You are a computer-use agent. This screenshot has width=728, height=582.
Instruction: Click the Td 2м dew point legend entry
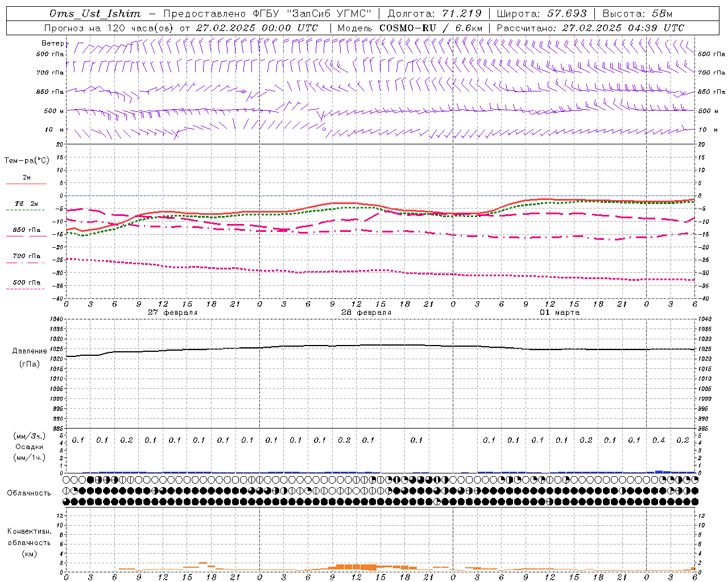click(x=27, y=203)
